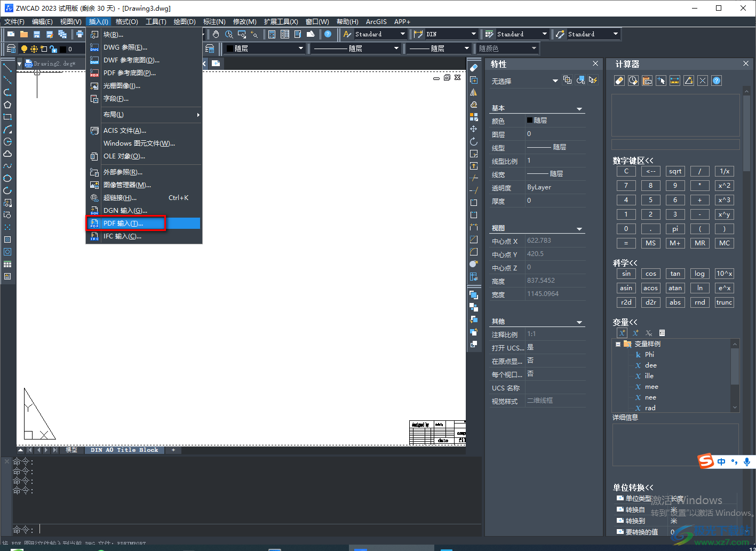Image resolution: width=756 pixels, height=551 pixels.
Task: Click the MS memory store button
Action: (651, 243)
